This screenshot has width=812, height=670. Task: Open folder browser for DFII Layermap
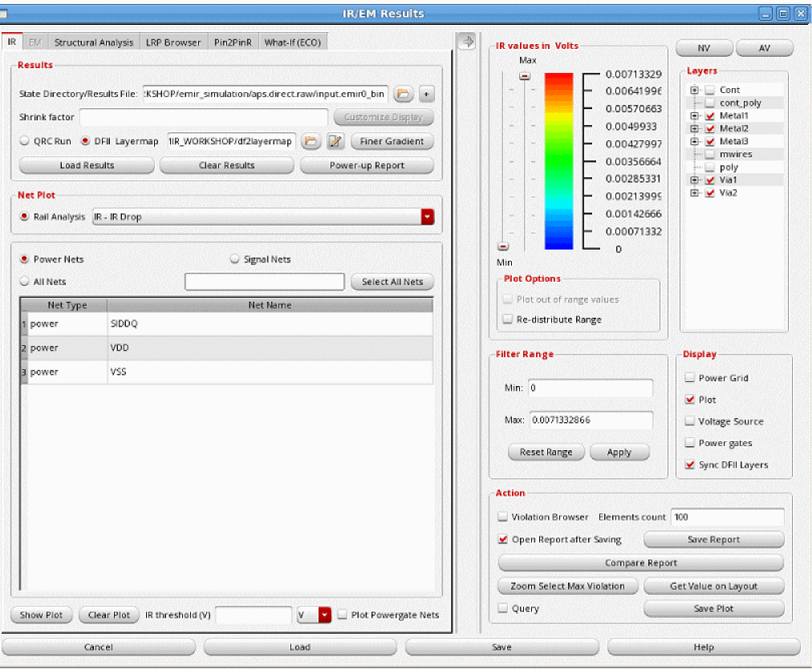click(x=311, y=141)
